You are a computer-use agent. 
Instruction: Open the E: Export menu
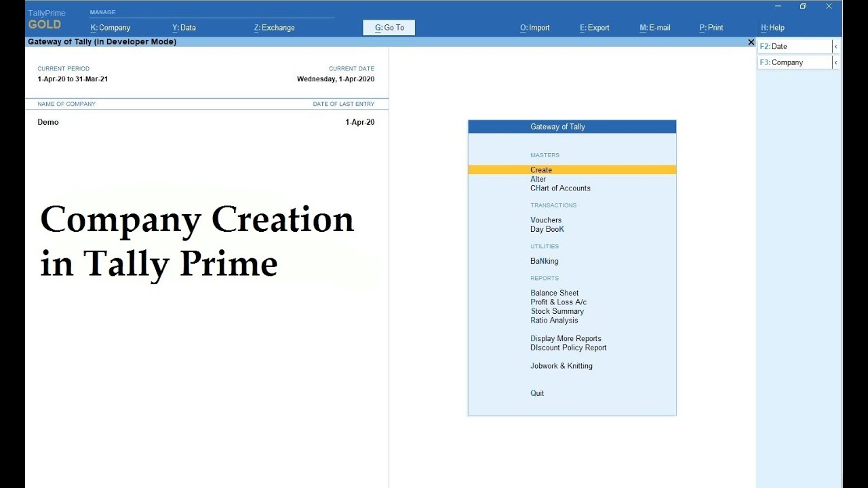[594, 28]
